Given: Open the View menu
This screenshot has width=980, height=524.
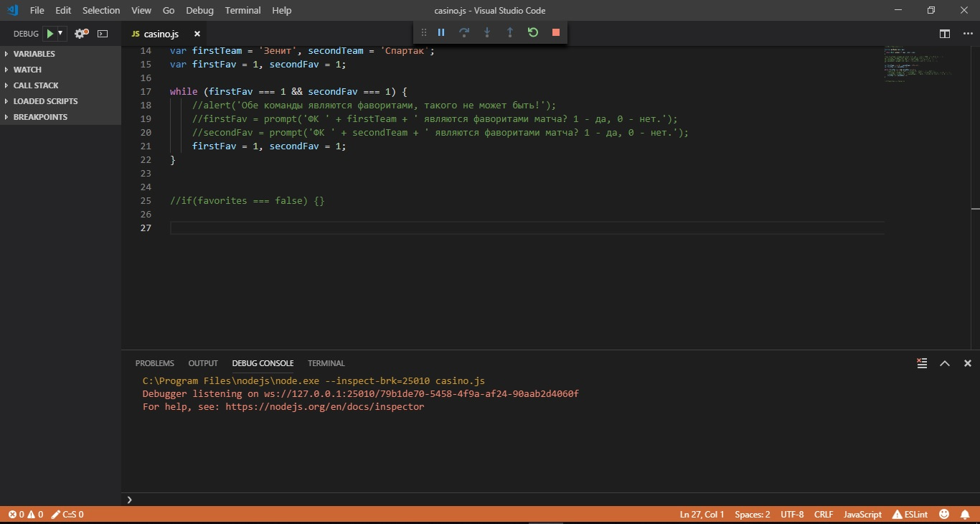Looking at the screenshot, I should 141,10.
